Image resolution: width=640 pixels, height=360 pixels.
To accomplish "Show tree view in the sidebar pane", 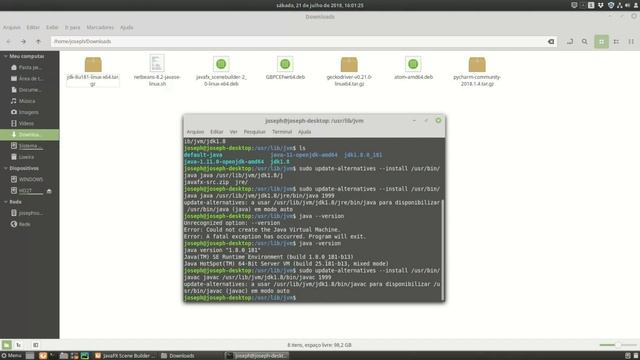I will click(x=19, y=345).
